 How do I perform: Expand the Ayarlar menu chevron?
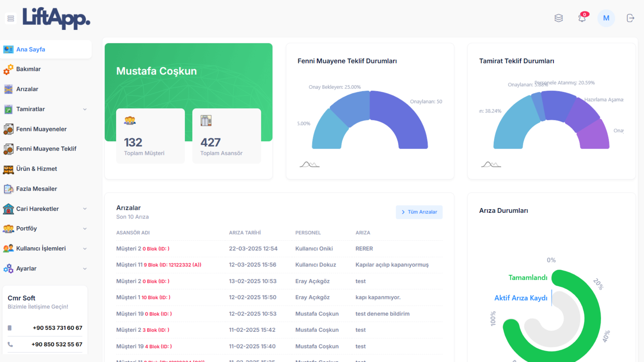point(85,269)
